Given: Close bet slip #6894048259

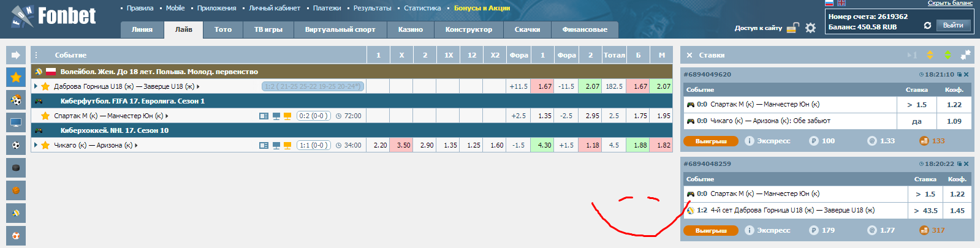Looking at the screenshot, I should [967, 164].
